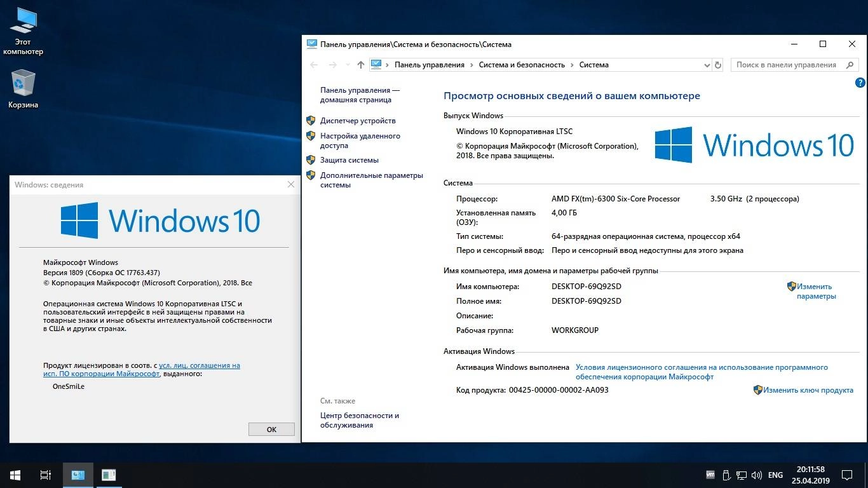Screen dimensions: 868x488
Task: Open the volume tray icon
Action: pos(756,475)
